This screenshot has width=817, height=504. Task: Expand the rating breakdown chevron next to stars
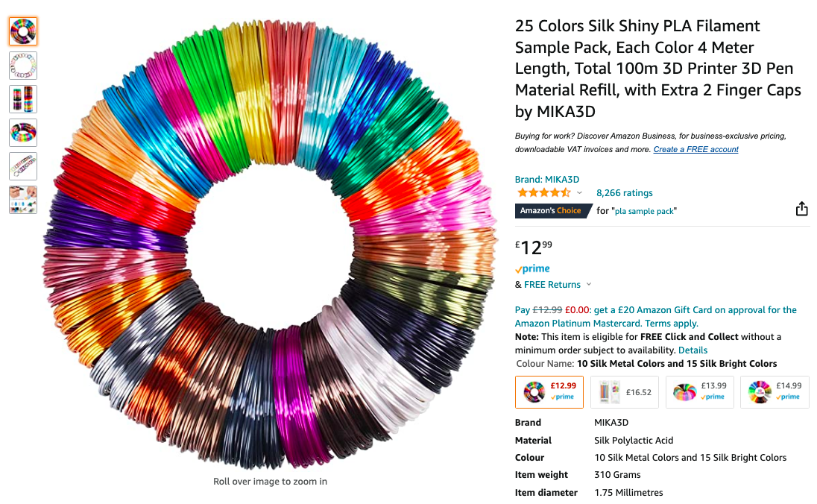coord(579,193)
